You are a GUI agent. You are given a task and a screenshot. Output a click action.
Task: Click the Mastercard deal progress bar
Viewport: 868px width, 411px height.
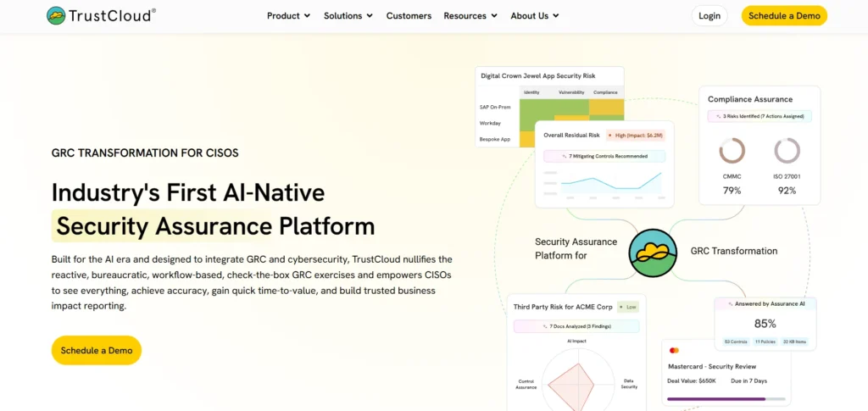[x=726, y=399]
